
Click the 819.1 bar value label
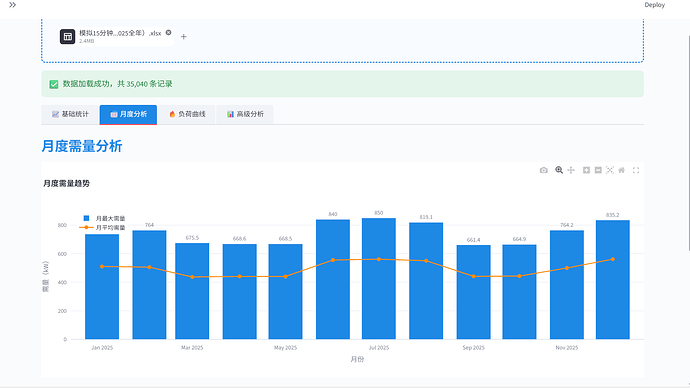tap(426, 217)
